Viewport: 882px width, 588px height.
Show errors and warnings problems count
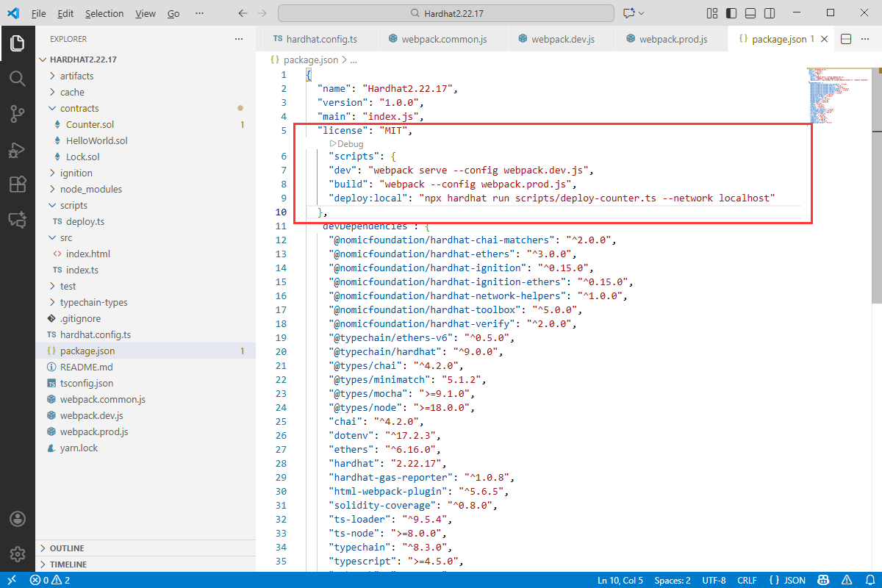tap(50, 580)
